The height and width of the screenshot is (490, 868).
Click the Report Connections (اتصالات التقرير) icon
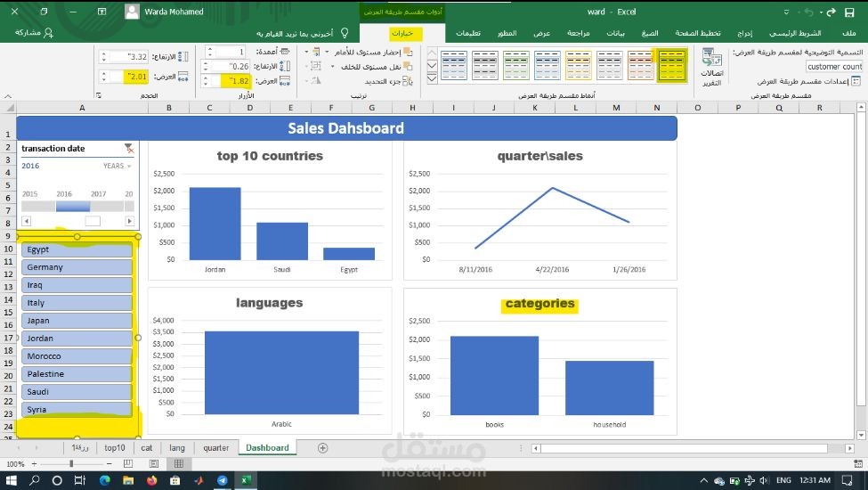pyautogui.click(x=712, y=67)
